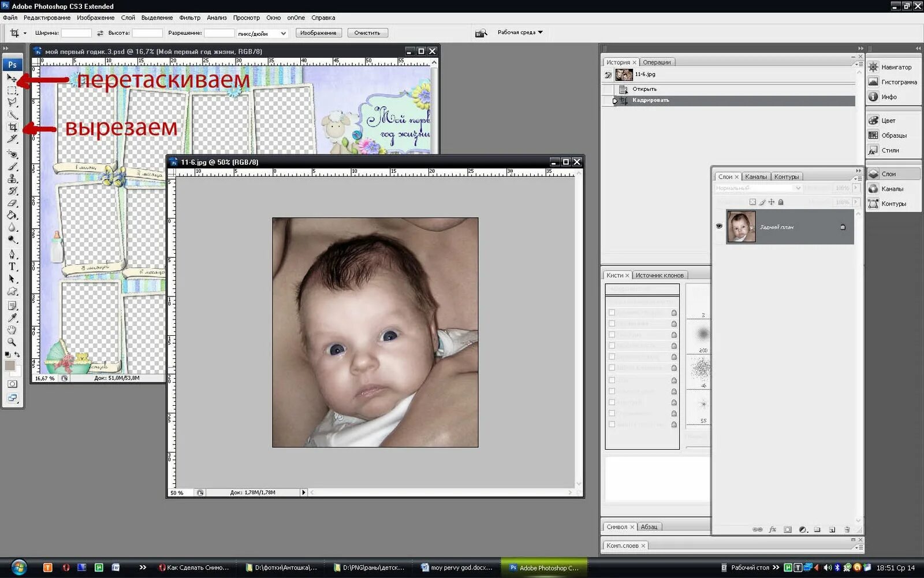Switch to the Операции tab

(657, 62)
